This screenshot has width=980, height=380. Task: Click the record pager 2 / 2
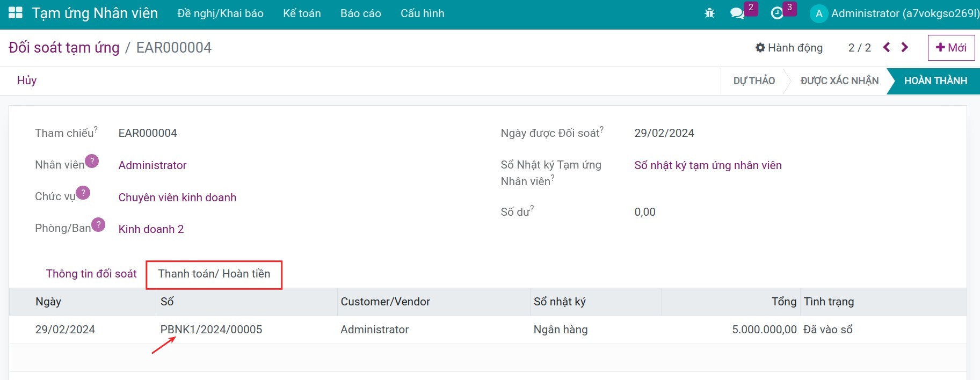click(x=859, y=48)
